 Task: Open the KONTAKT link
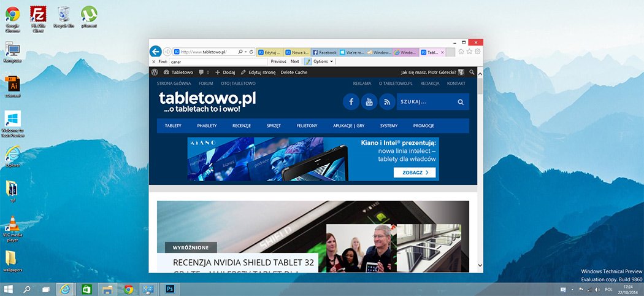pos(456,84)
